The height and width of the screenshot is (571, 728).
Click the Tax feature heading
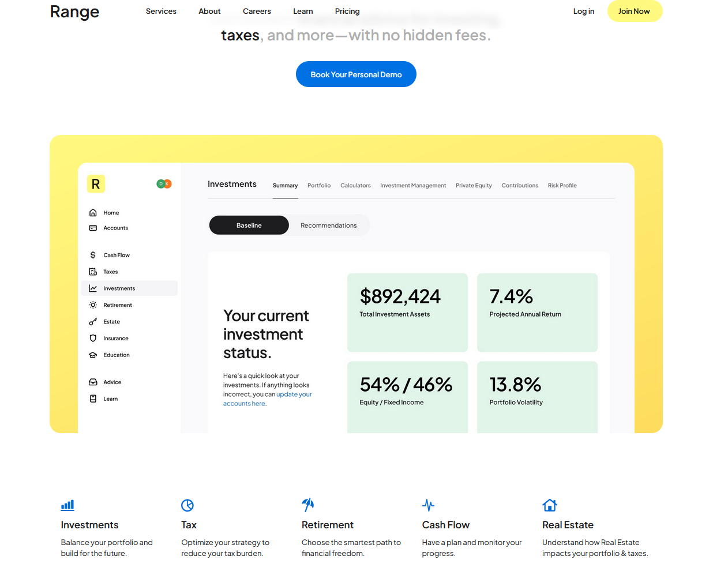pos(189,525)
